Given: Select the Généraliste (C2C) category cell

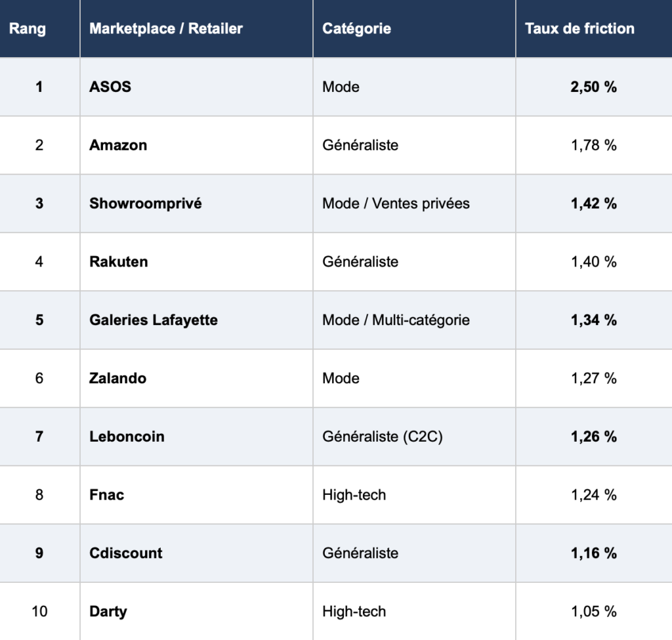Looking at the screenshot, I should click(383, 437).
